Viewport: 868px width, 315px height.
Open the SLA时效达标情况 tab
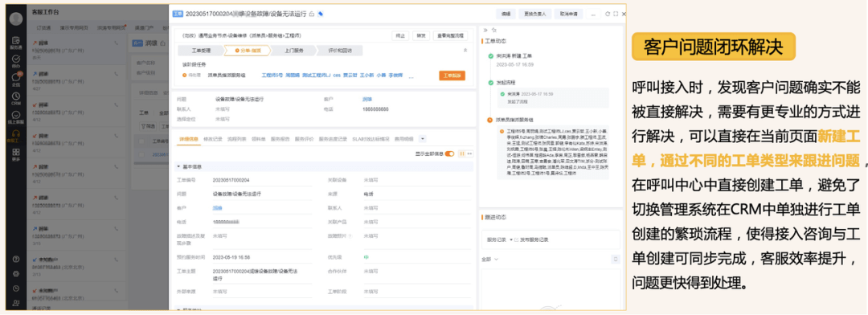point(371,139)
